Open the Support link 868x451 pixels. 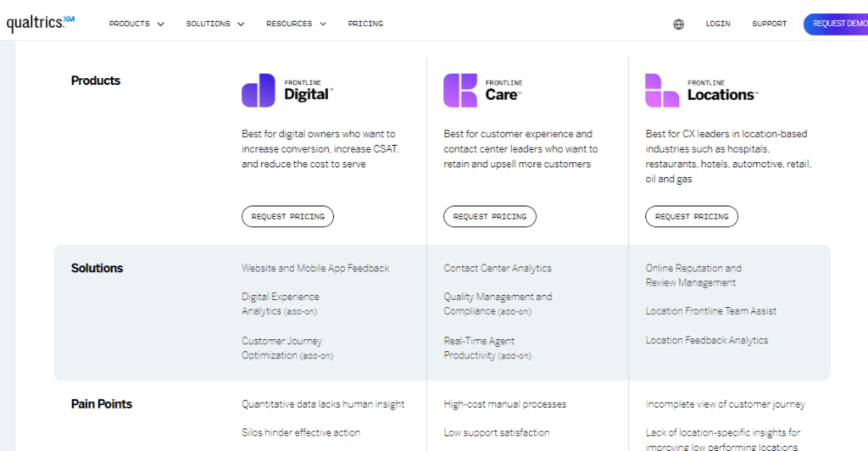769,24
